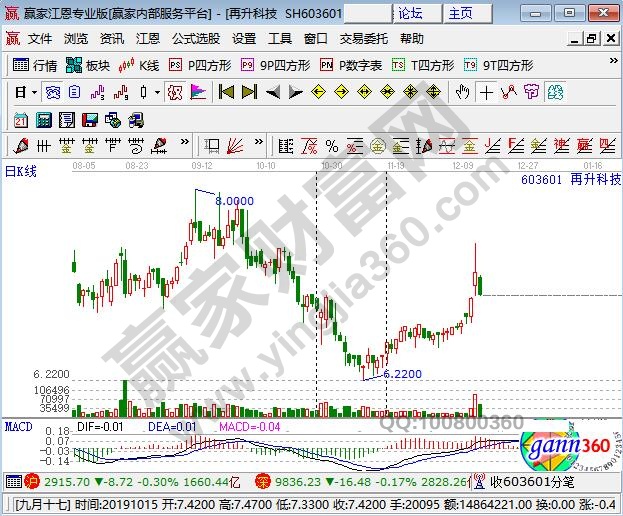Screen dimensions: 623x516
Task: Switch to K线 candlestick chart
Action: click(x=139, y=65)
